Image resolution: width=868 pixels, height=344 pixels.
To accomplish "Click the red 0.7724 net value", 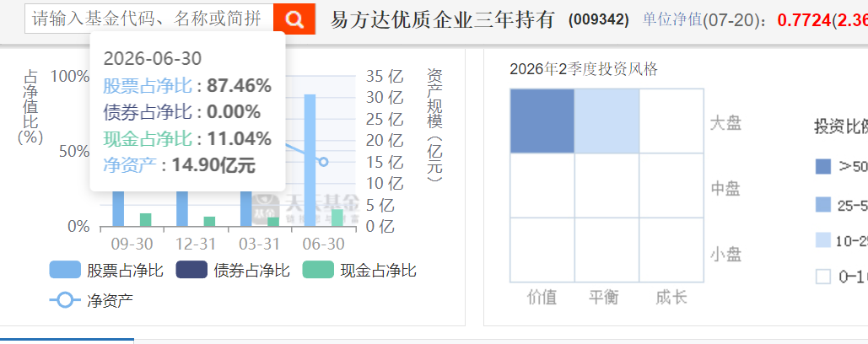I will 804,20.
